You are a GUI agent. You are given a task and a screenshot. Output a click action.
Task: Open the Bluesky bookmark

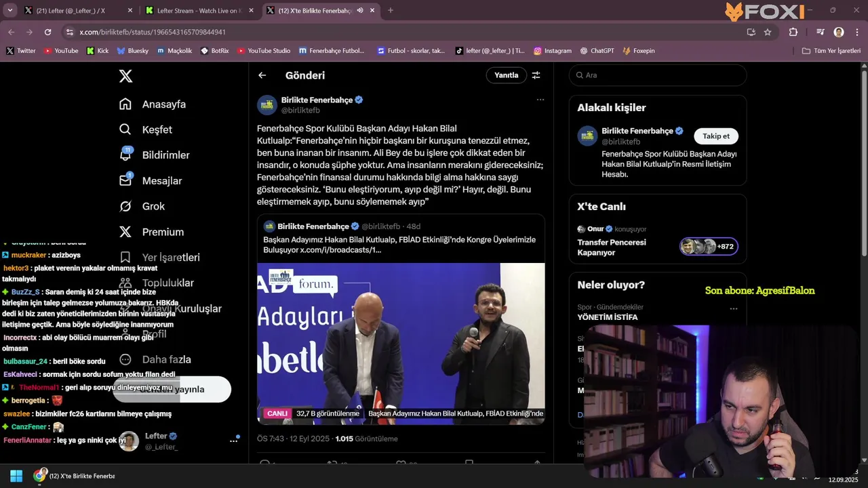[132, 51]
